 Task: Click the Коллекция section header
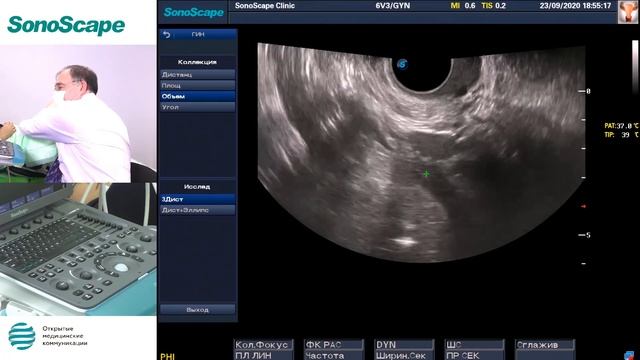click(197, 62)
